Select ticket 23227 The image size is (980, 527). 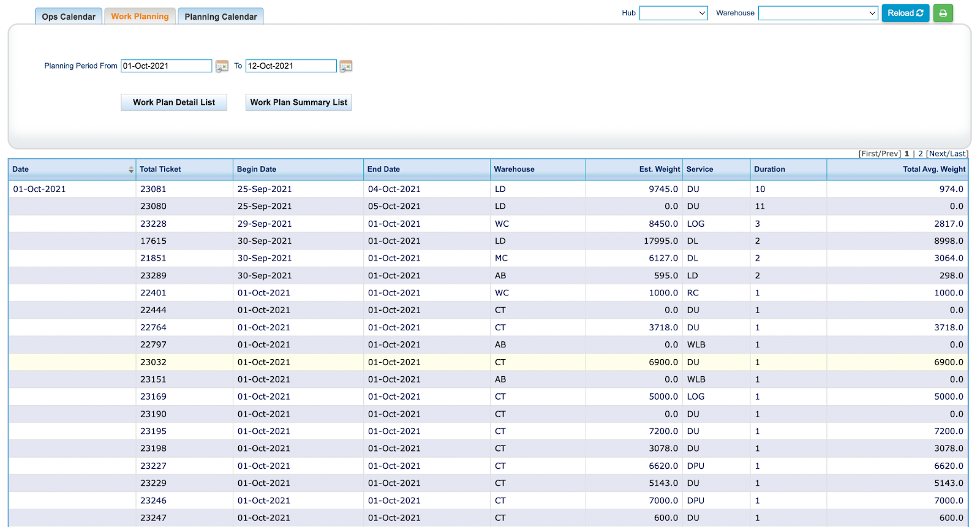pyautogui.click(x=153, y=466)
